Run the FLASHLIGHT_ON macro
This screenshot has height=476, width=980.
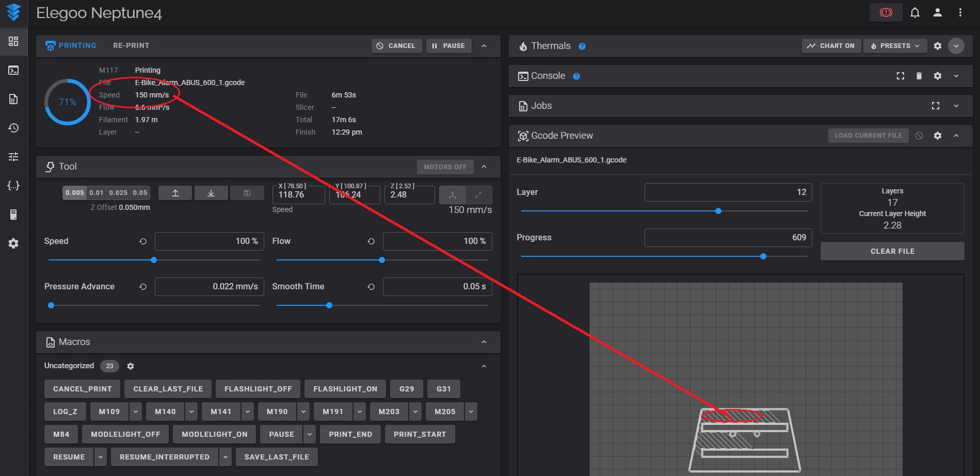click(345, 389)
